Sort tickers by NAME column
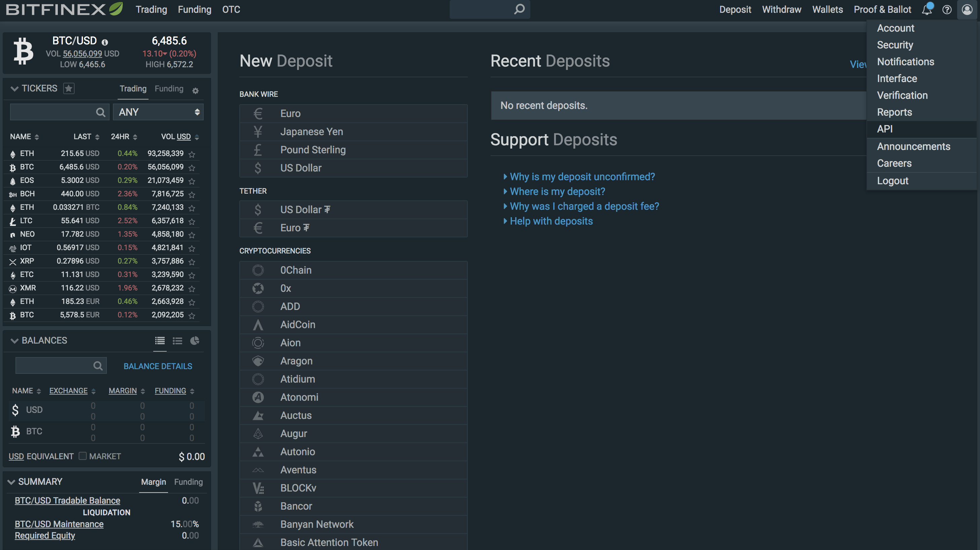Viewport: 980px width, 550px height. (24, 136)
